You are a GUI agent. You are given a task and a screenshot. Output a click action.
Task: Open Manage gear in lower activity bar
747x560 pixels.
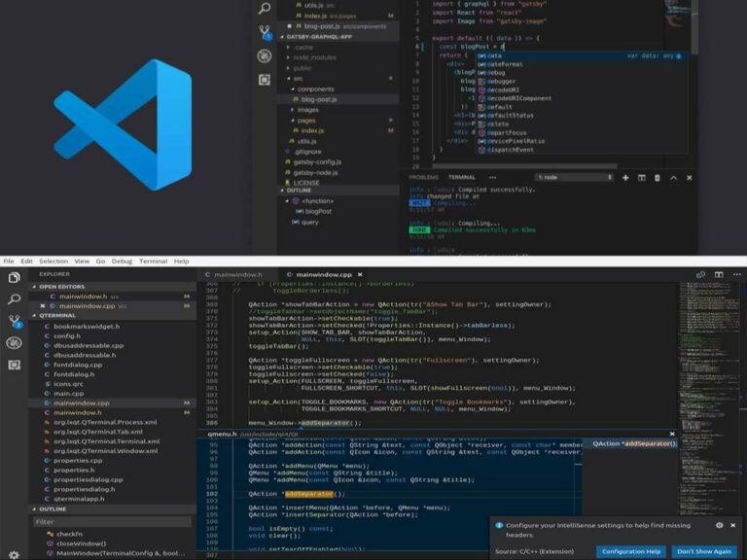[x=14, y=555]
